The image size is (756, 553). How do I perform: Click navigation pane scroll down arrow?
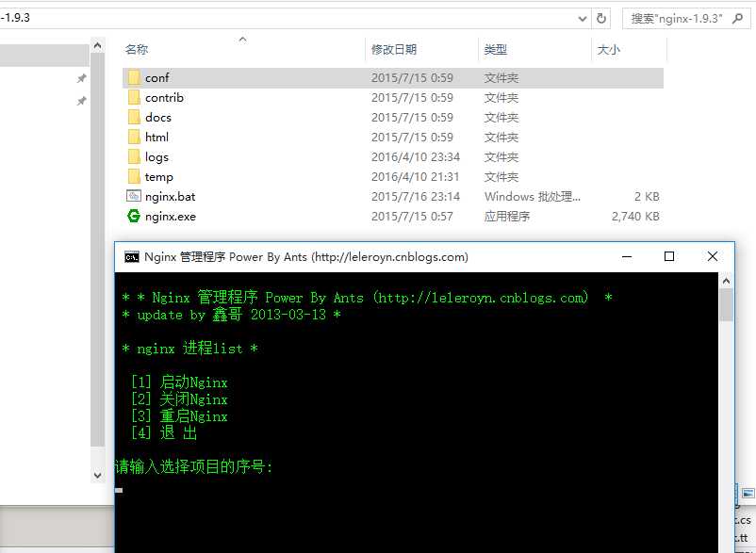point(97,476)
